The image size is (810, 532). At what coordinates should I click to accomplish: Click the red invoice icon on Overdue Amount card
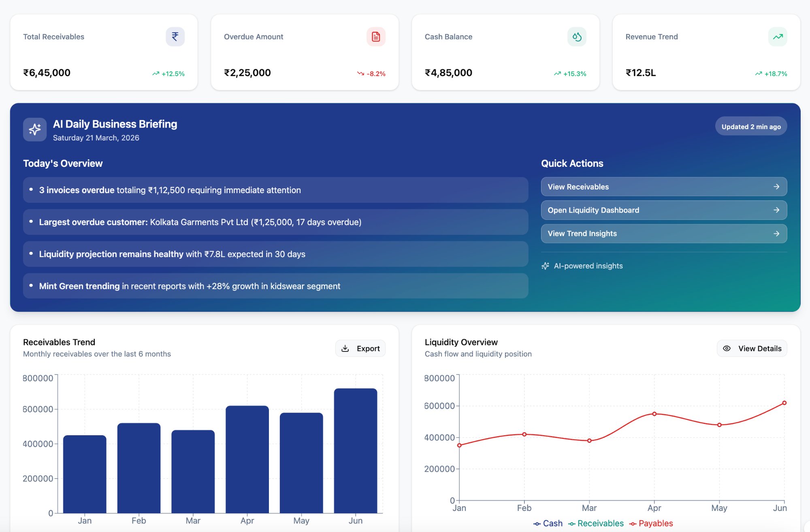(x=375, y=36)
